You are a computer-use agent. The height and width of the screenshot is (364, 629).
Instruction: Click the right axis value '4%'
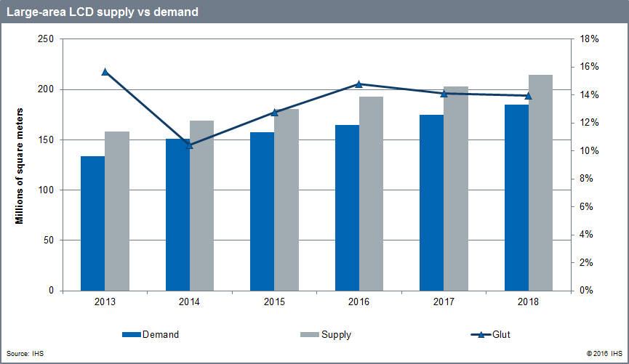(x=587, y=235)
